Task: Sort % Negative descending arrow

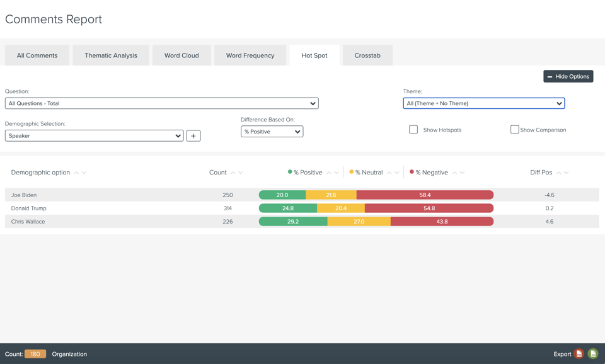Action: tap(462, 173)
